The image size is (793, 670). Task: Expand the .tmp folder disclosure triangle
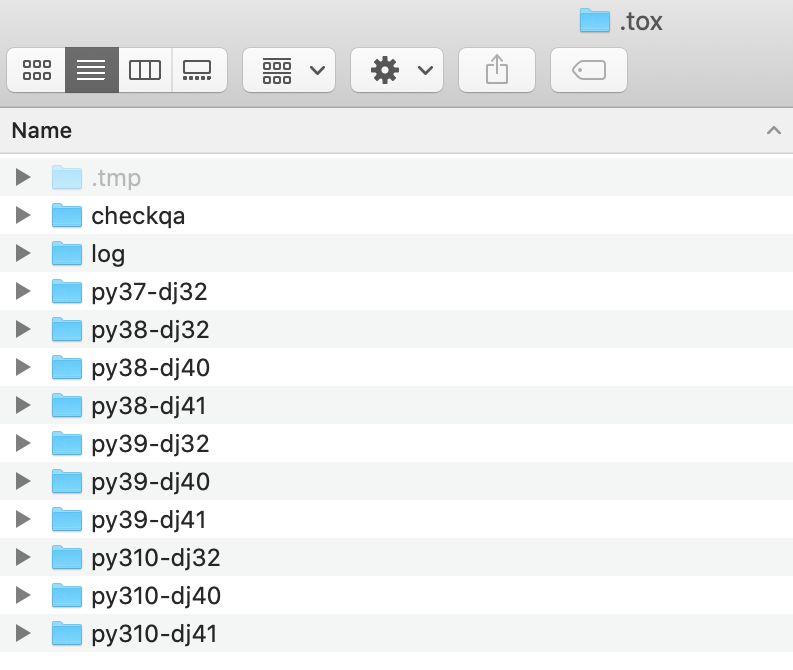[23, 177]
